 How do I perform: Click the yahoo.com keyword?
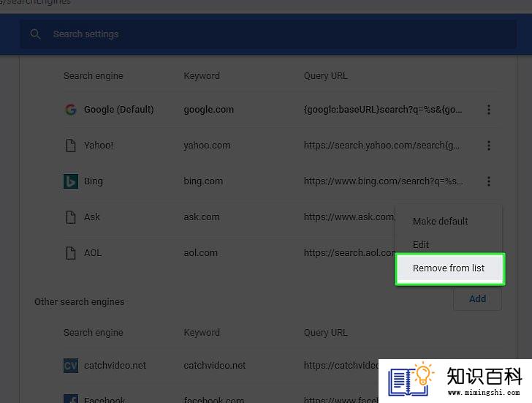coord(207,146)
